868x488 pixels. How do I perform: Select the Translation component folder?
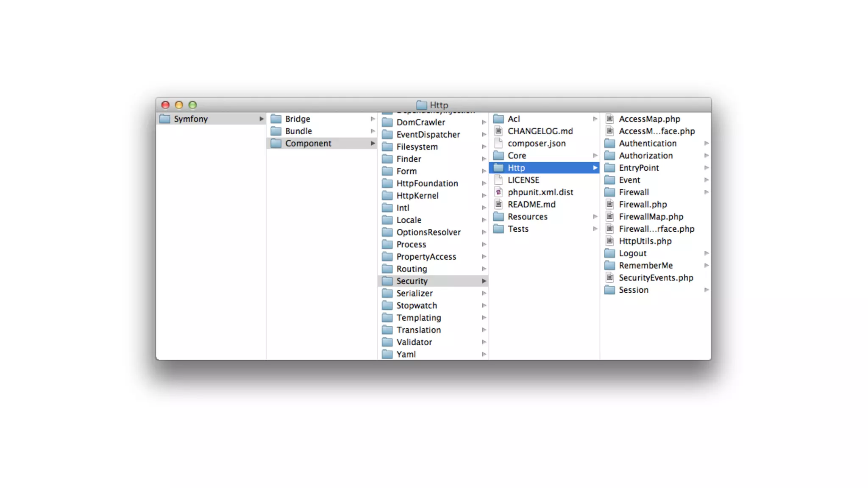418,330
